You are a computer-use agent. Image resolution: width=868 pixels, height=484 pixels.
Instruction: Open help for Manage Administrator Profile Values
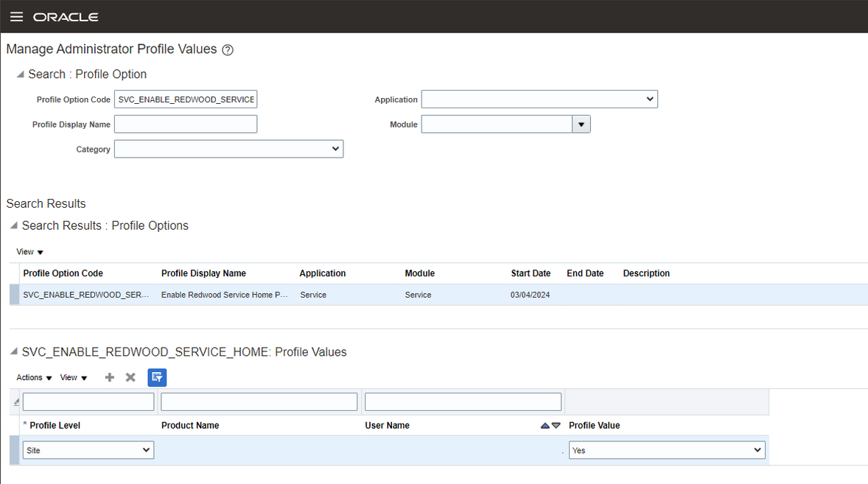pyautogui.click(x=228, y=50)
